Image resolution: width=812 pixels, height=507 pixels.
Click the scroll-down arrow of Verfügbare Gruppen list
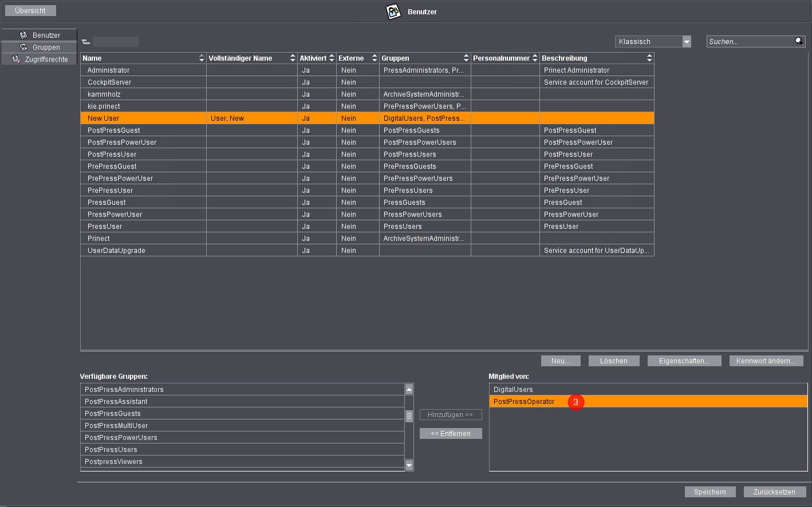[x=409, y=465]
